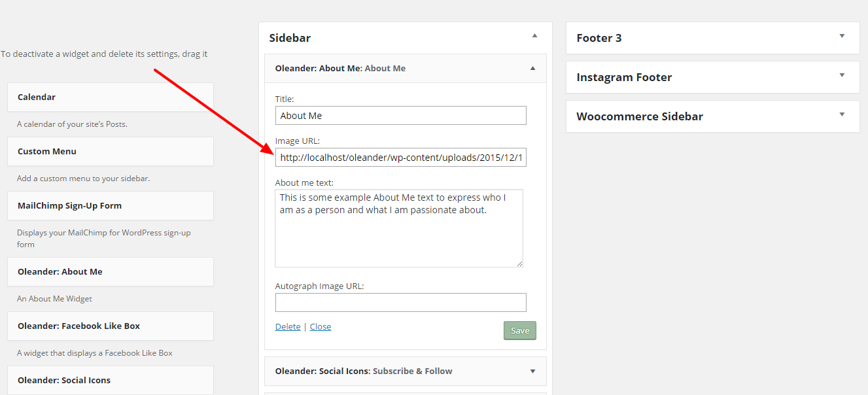Image resolution: width=868 pixels, height=395 pixels.
Task: Click the text area resize handle
Action: click(x=519, y=264)
